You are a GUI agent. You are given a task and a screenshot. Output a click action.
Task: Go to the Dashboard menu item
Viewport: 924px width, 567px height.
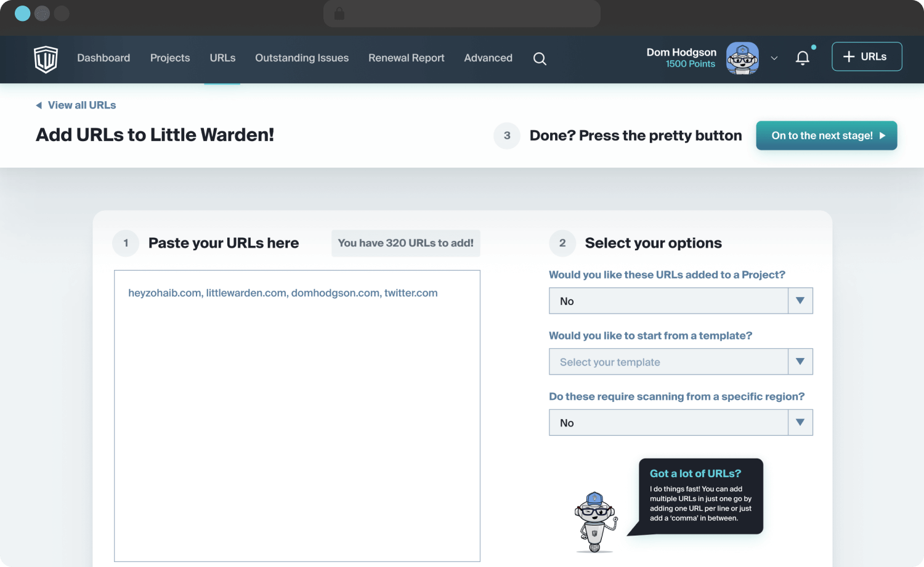tap(103, 58)
